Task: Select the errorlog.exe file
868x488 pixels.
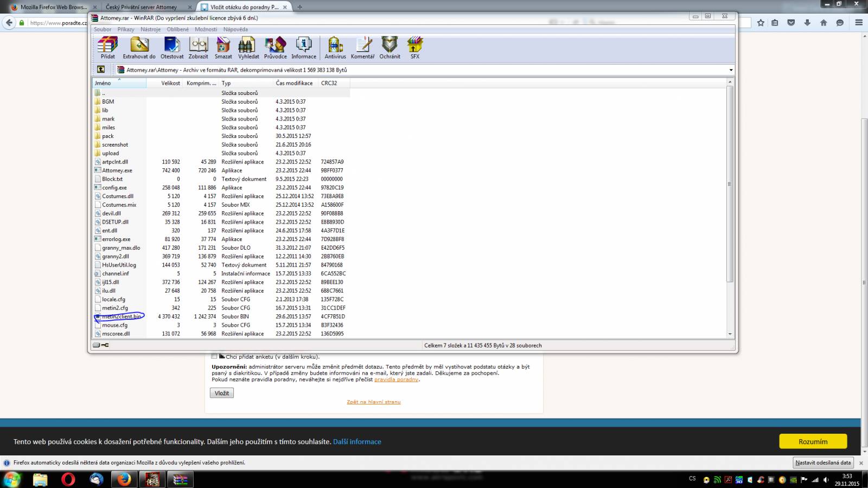Action: (x=116, y=239)
